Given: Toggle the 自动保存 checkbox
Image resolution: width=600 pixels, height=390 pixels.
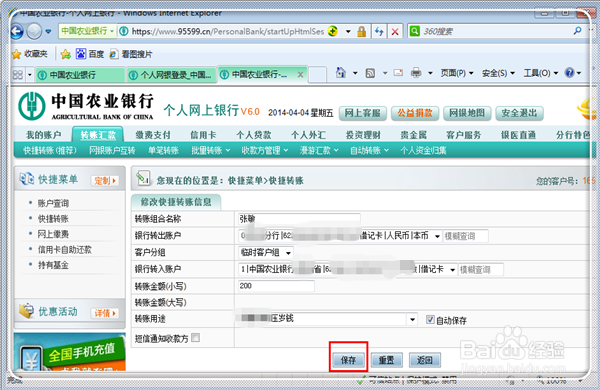Looking at the screenshot, I should [x=430, y=319].
